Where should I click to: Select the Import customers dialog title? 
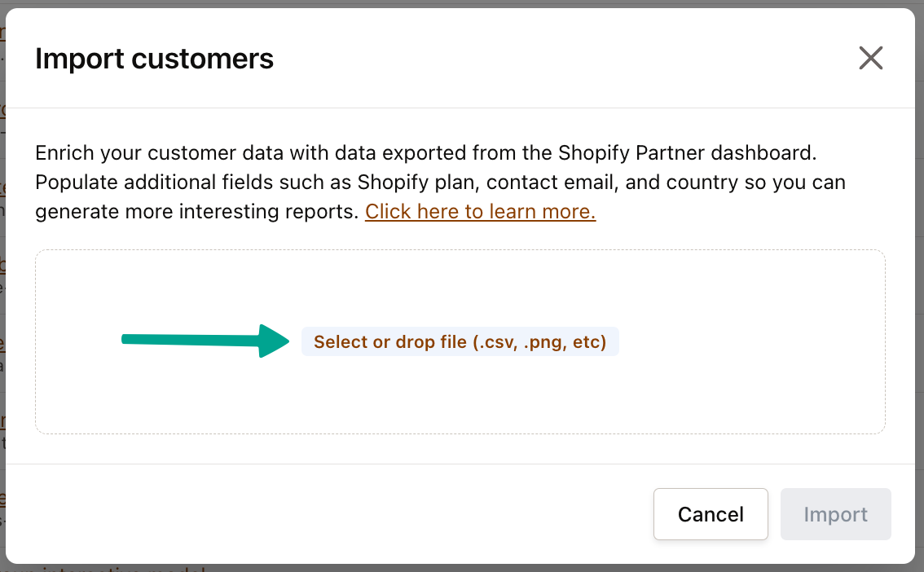(154, 58)
